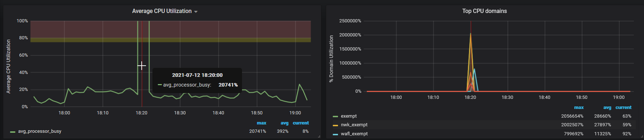The image size is (644, 140).
Task: Open color picker for avg_processor_busy swatch
Action: click(x=13, y=132)
